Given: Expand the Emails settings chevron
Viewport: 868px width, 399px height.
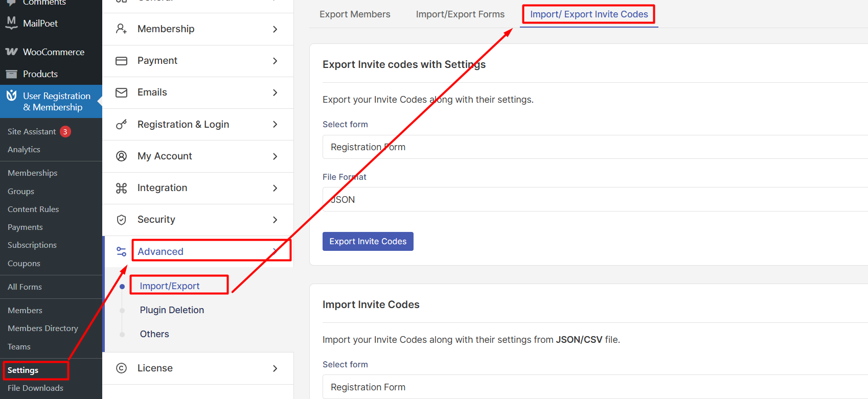Looking at the screenshot, I should point(275,92).
